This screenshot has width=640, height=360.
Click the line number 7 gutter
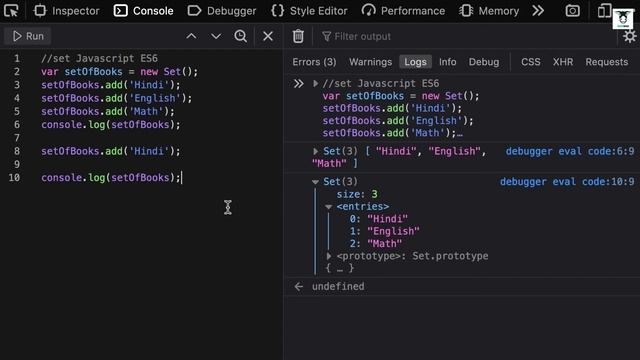[x=17, y=138]
